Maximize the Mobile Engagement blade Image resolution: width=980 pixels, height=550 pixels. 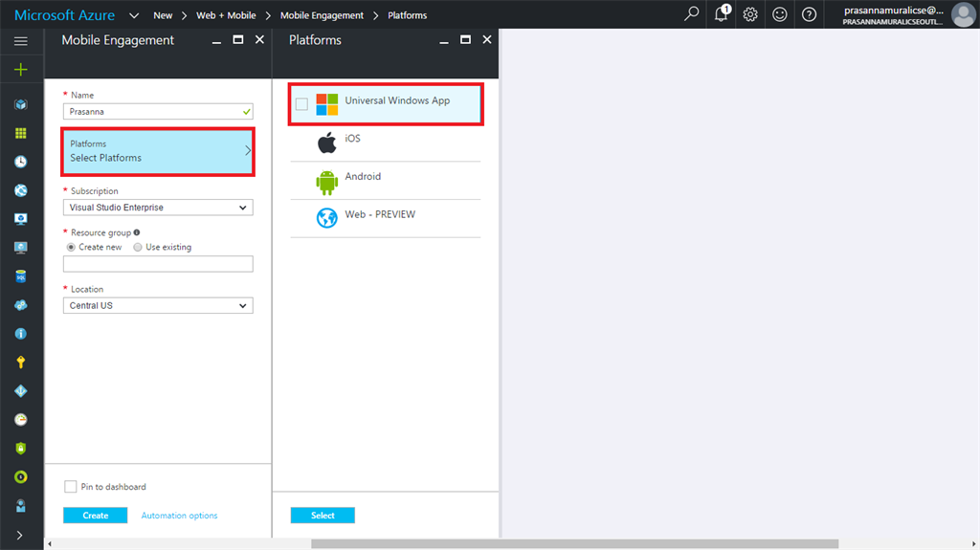point(238,39)
